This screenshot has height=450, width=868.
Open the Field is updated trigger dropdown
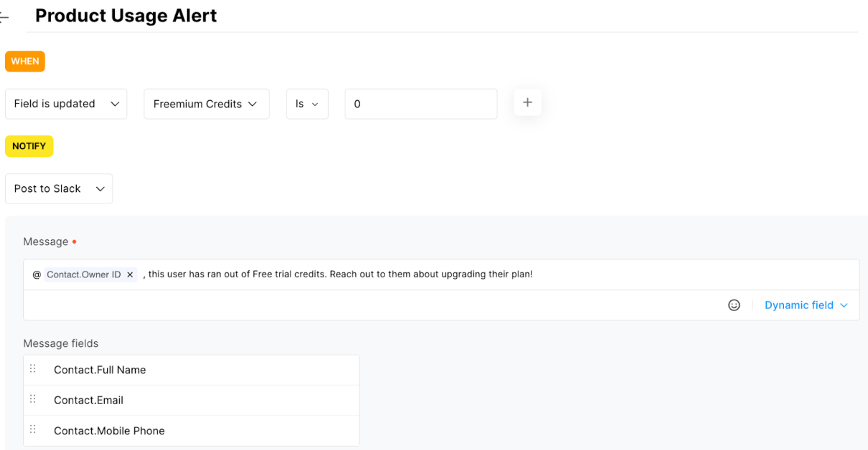point(66,104)
